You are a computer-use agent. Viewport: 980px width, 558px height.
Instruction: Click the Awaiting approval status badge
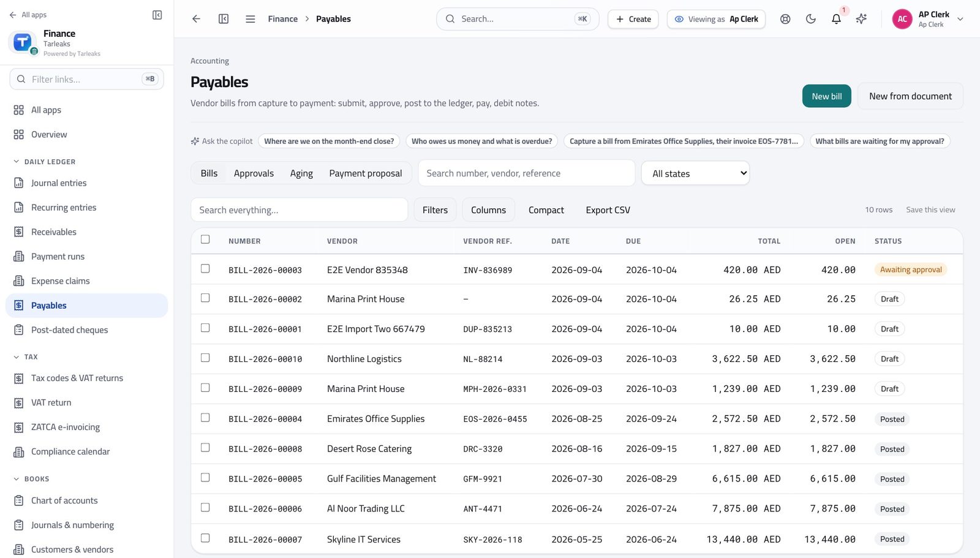click(911, 270)
